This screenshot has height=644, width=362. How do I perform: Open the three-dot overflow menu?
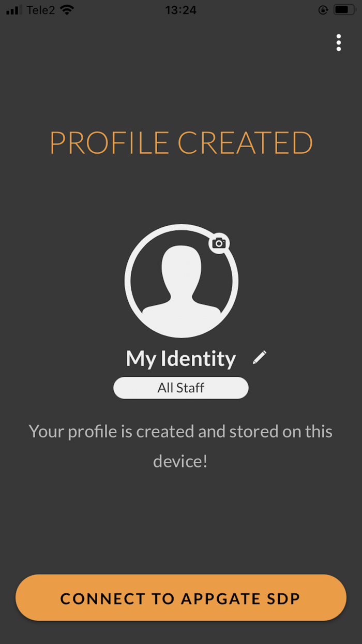click(x=339, y=42)
